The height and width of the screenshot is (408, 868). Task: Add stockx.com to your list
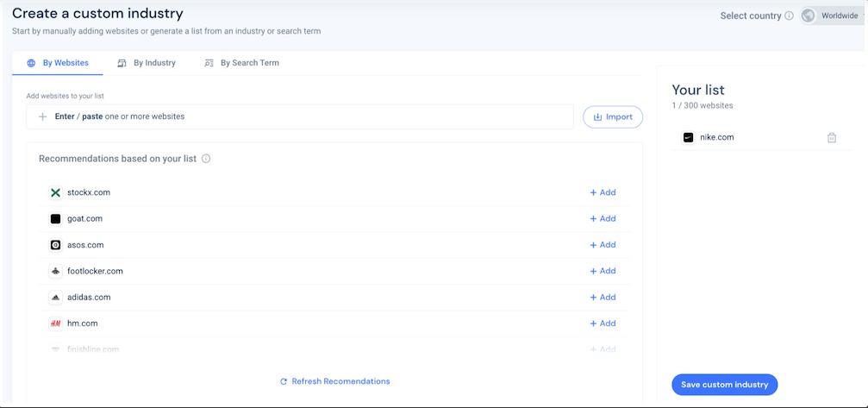603,192
